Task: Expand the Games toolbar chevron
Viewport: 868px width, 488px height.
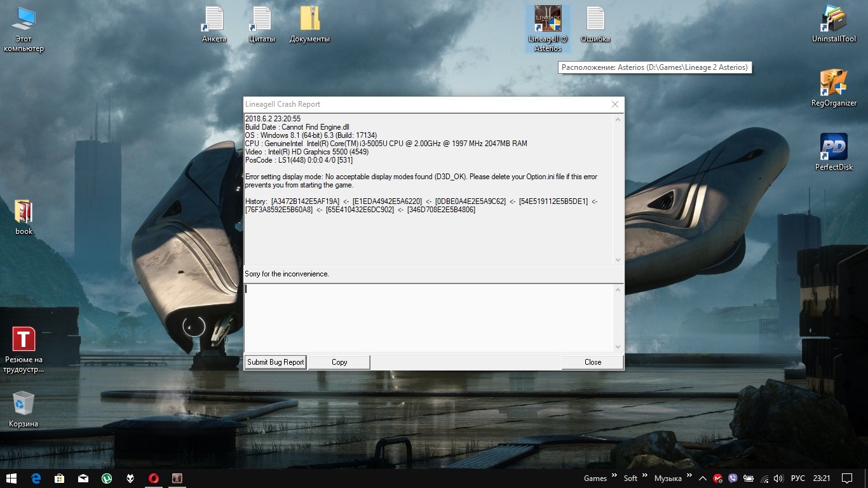Action: click(614, 475)
